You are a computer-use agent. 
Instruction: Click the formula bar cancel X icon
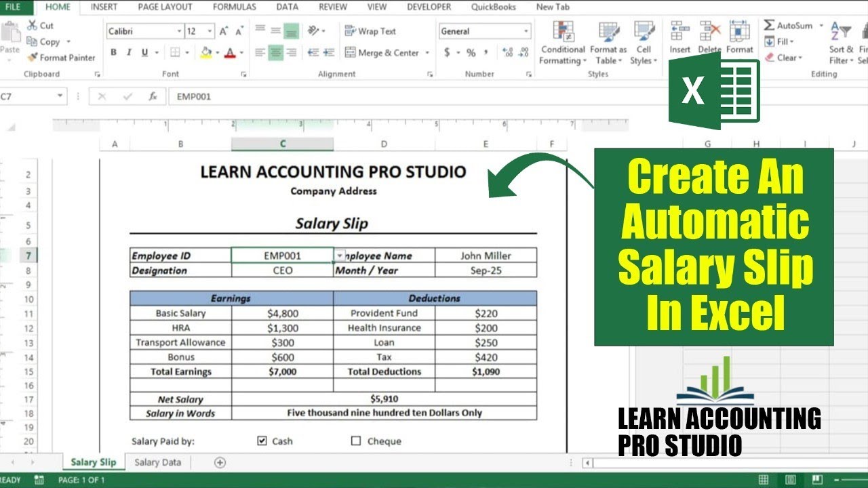pos(102,96)
